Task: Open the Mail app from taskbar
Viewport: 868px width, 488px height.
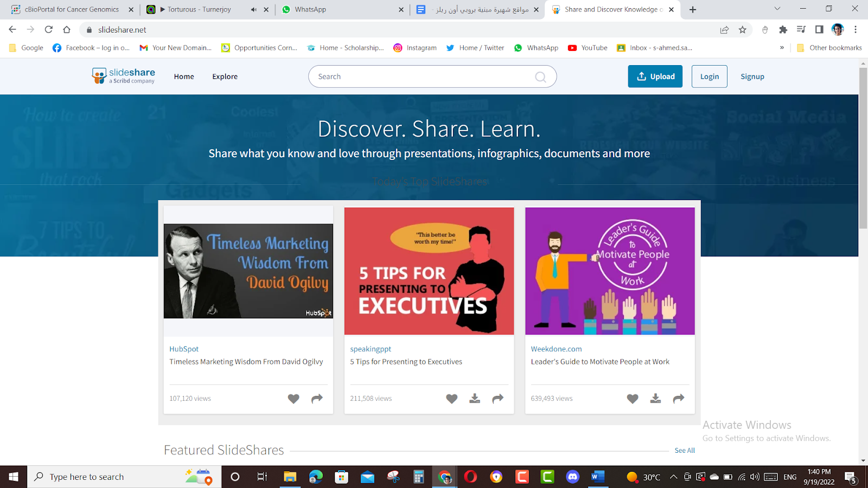Action: [367, 477]
